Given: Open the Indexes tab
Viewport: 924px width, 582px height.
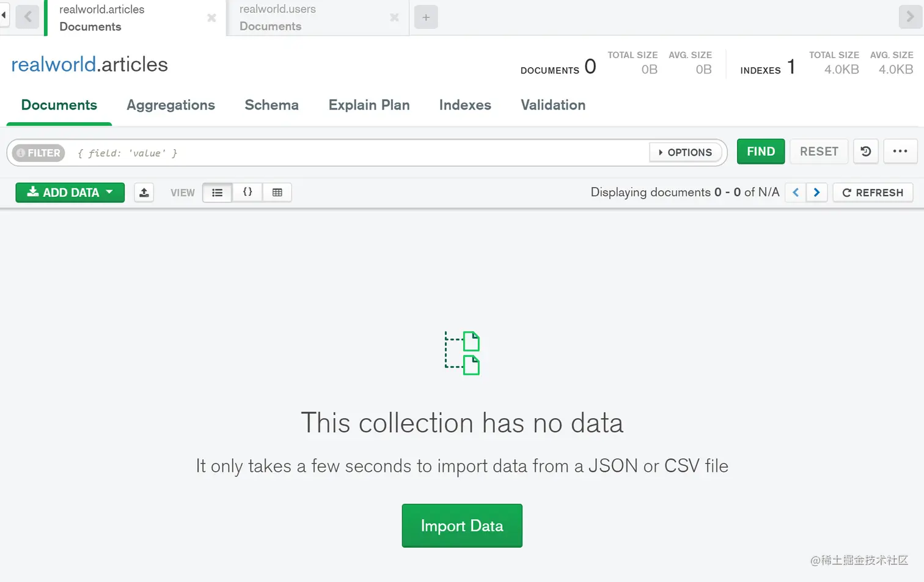Looking at the screenshot, I should coord(465,105).
